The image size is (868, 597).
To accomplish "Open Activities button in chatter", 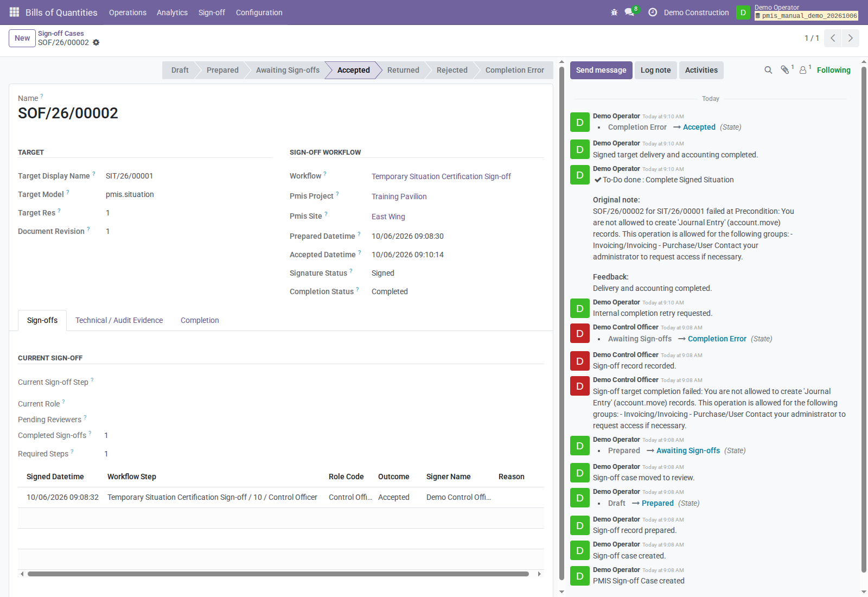I will [701, 70].
